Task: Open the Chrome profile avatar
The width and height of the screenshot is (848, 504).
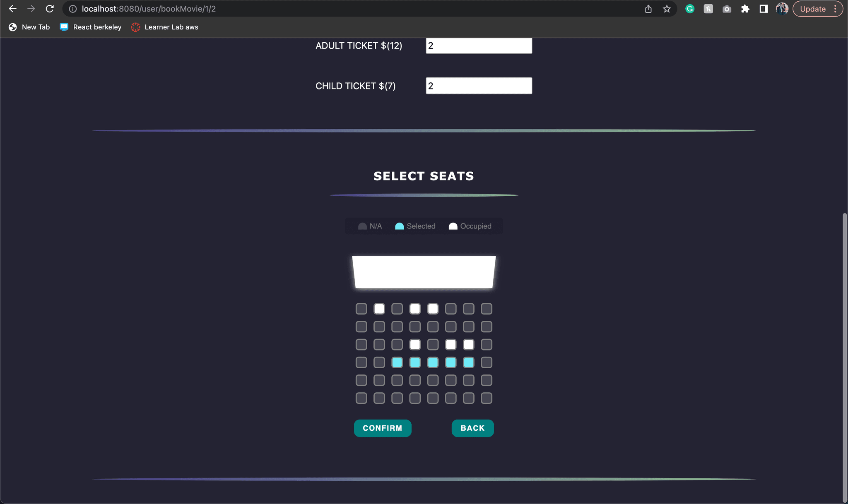Action: pos(782,9)
